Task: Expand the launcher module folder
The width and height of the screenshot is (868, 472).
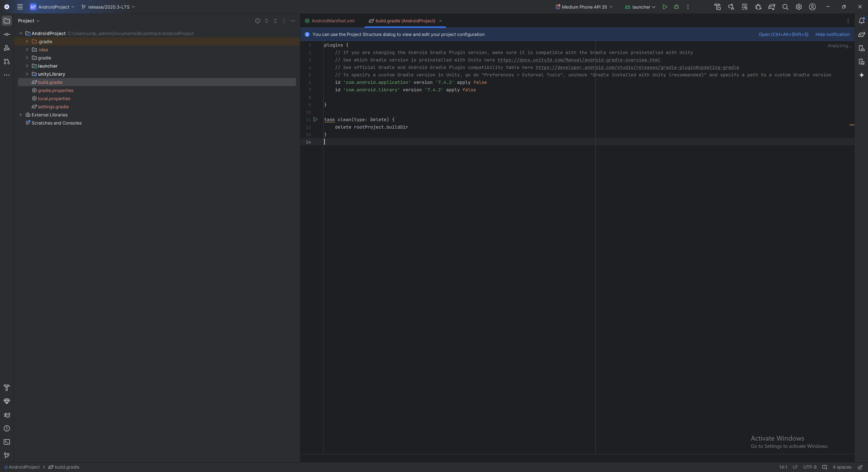Action: click(27, 66)
